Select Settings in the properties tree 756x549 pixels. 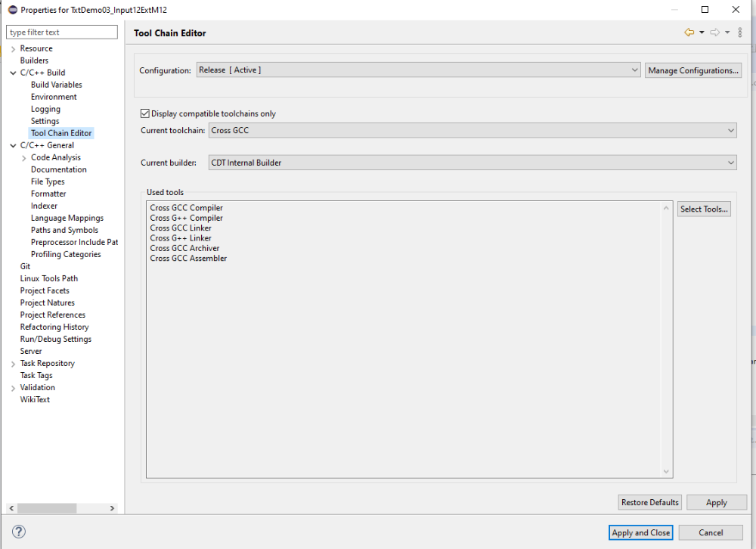[x=45, y=121]
